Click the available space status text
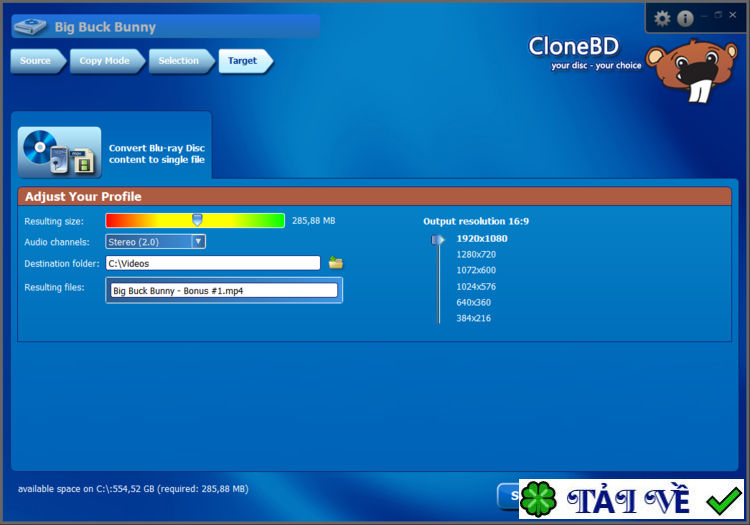The width and height of the screenshot is (750, 525). 133,489
